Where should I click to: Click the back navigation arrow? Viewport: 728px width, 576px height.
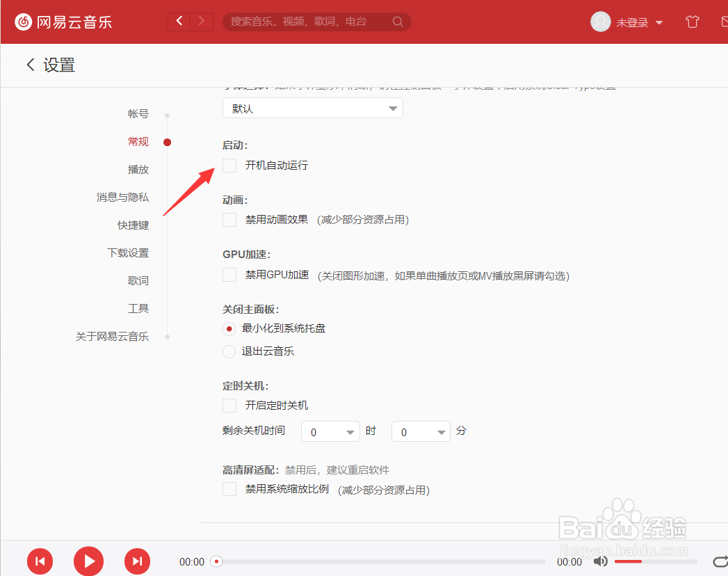(x=179, y=22)
